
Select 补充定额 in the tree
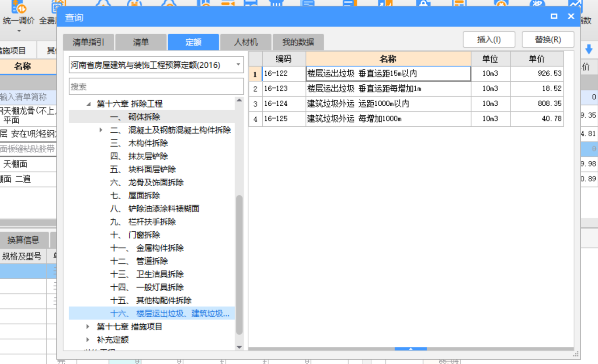tap(113, 340)
